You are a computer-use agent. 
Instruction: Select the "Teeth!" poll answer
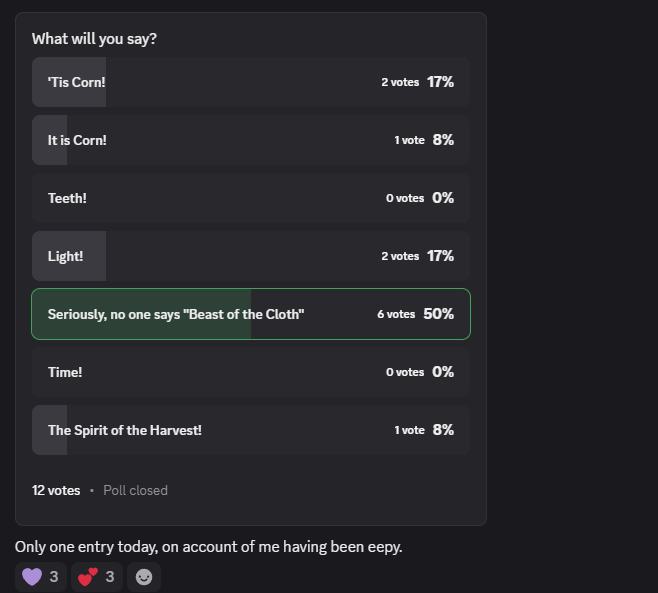pos(251,198)
